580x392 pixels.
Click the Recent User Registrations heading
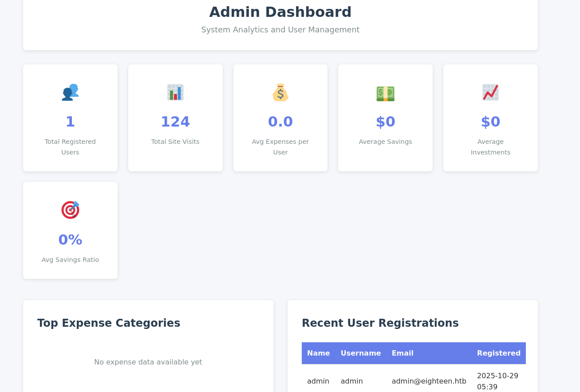tap(380, 323)
